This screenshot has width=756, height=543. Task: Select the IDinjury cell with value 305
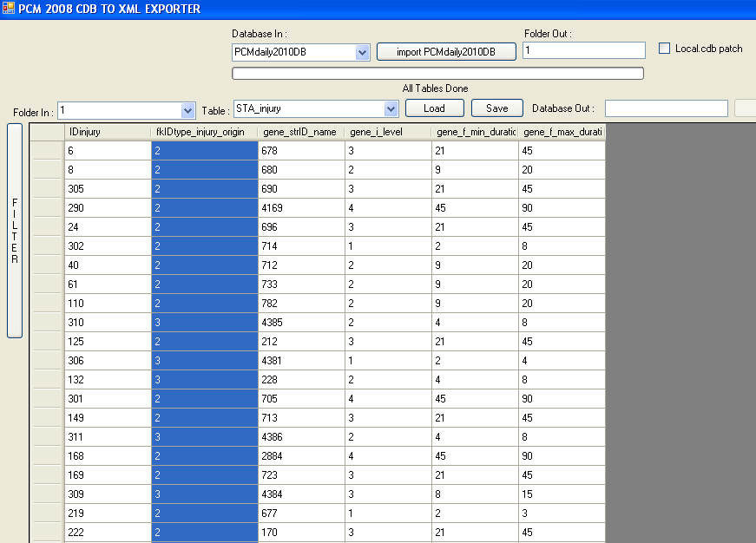coord(108,188)
